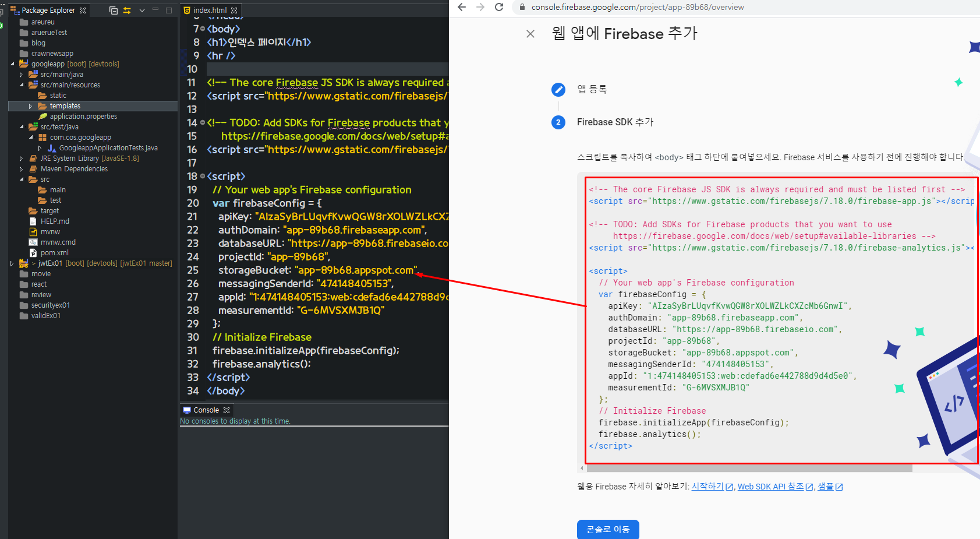Click src/test/java folder icon
This screenshot has width=980, height=539.
pyautogui.click(x=33, y=127)
